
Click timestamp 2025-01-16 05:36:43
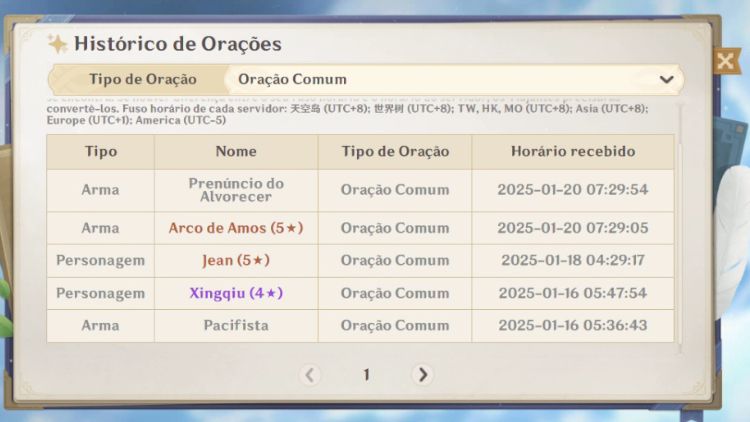point(573,326)
